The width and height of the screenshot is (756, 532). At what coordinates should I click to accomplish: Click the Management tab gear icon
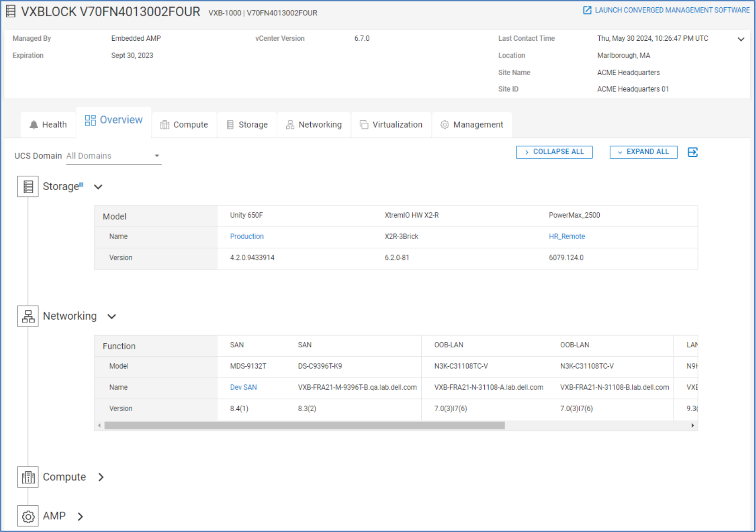445,125
